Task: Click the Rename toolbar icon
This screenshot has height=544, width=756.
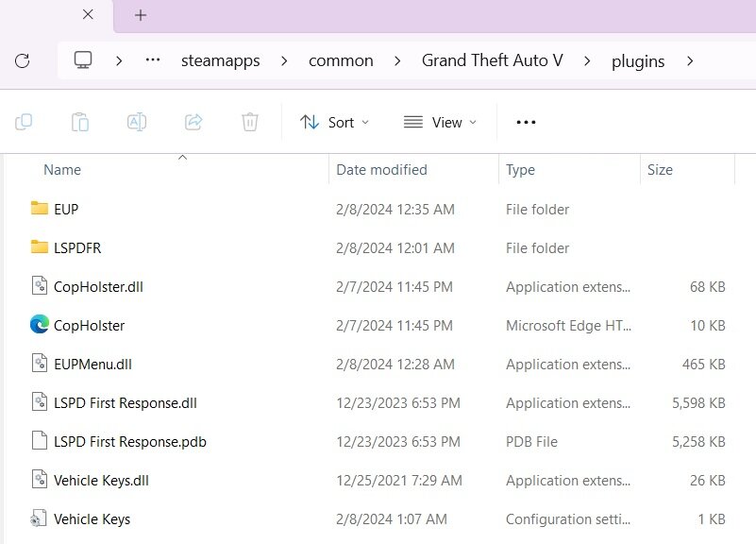Action: pyautogui.click(x=137, y=122)
